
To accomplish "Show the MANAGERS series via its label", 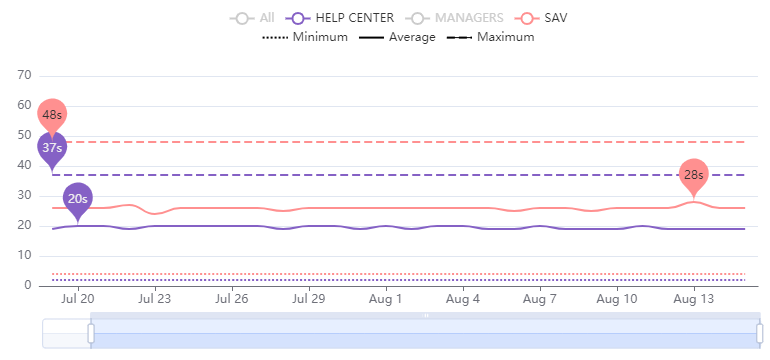I will [469, 18].
